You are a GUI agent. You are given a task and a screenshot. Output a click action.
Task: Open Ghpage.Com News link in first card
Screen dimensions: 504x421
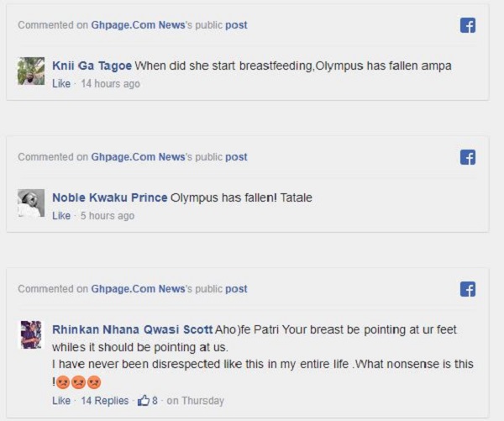coord(138,25)
